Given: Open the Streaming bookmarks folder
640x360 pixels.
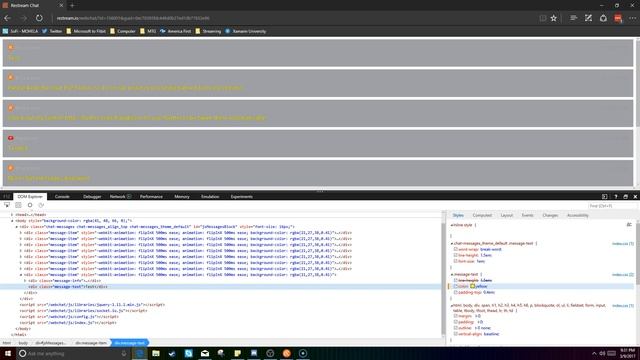Looking at the screenshot, I should (x=208, y=31).
